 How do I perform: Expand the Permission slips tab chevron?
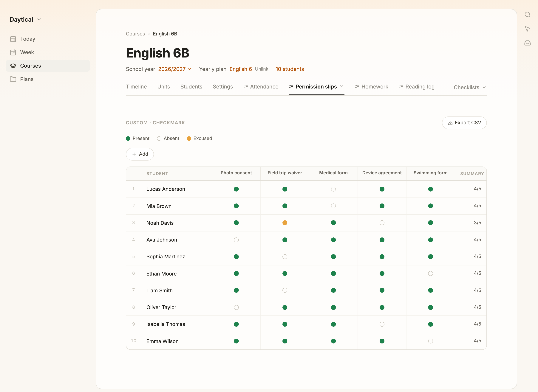click(x=342, y=86)
